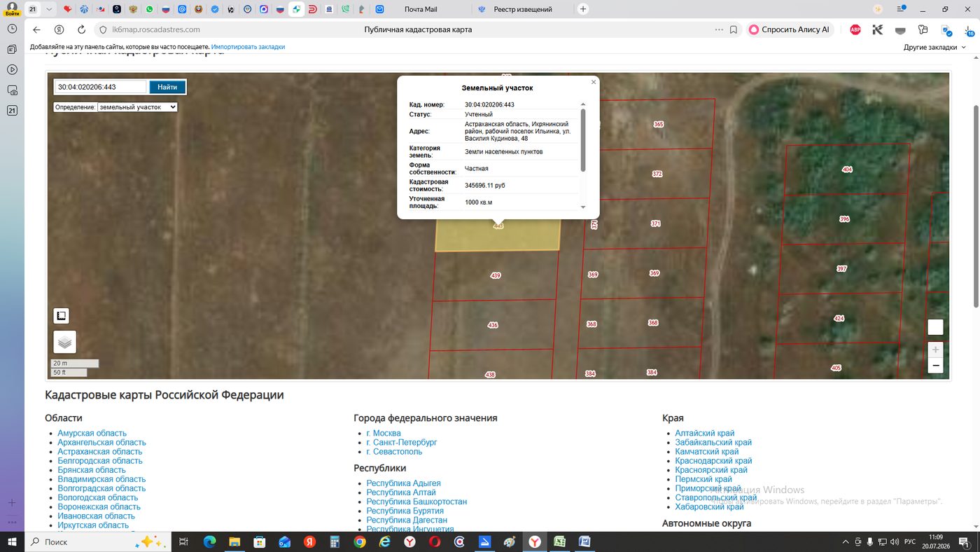Zoom in the map with plus
Screen dimensions: 980x552
[x=935, y=350]
